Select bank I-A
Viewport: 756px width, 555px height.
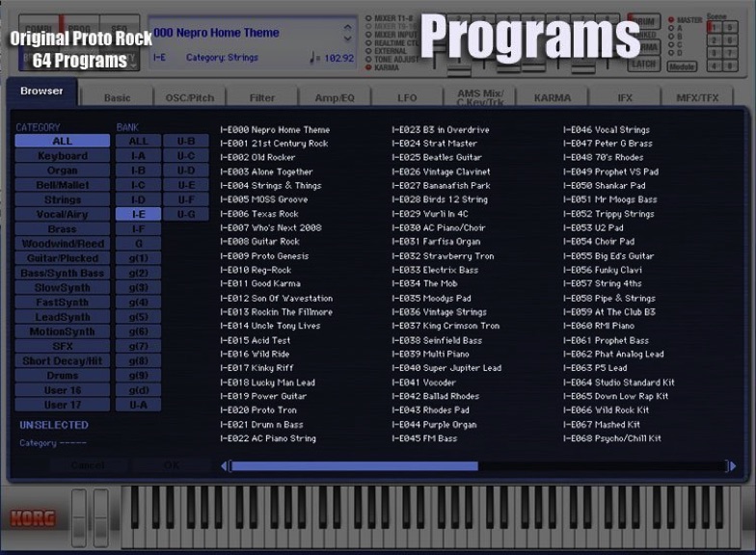coord(139,156)
